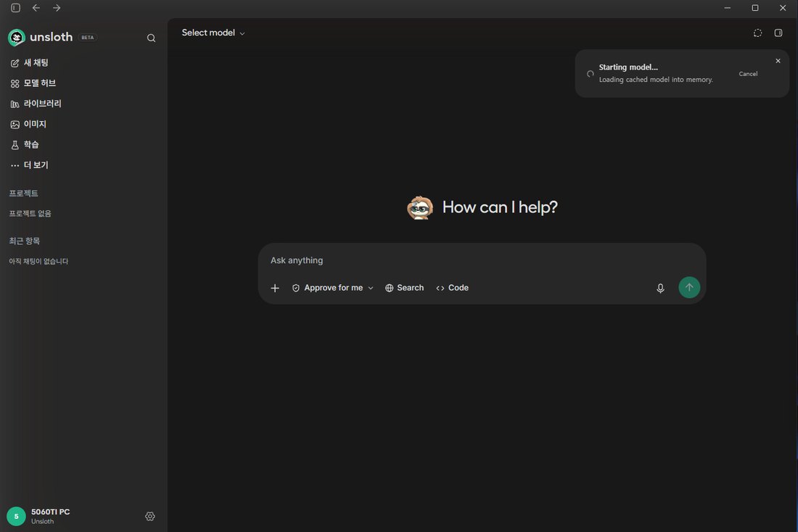
Task: Activate the microphone voice input
Action: click(x=660, y=288)
